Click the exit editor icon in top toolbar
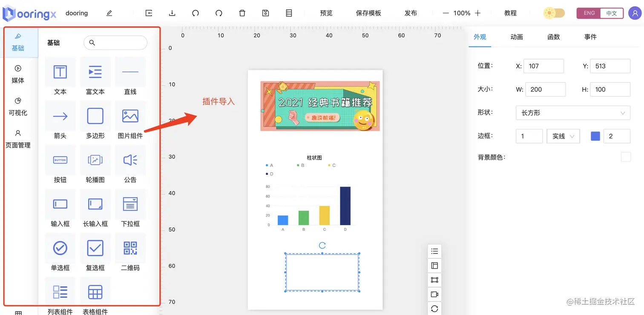Screen dimensions: 644x315 pos(149,13)
